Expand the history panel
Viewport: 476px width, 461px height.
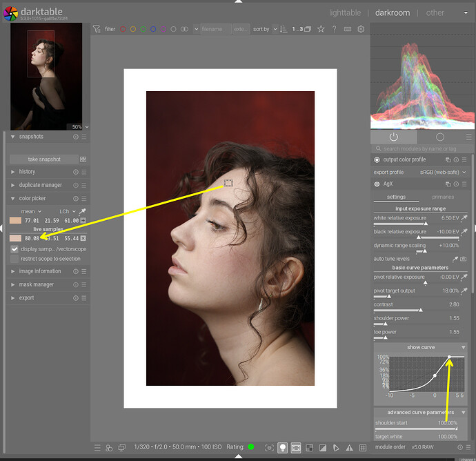[28, 172]
